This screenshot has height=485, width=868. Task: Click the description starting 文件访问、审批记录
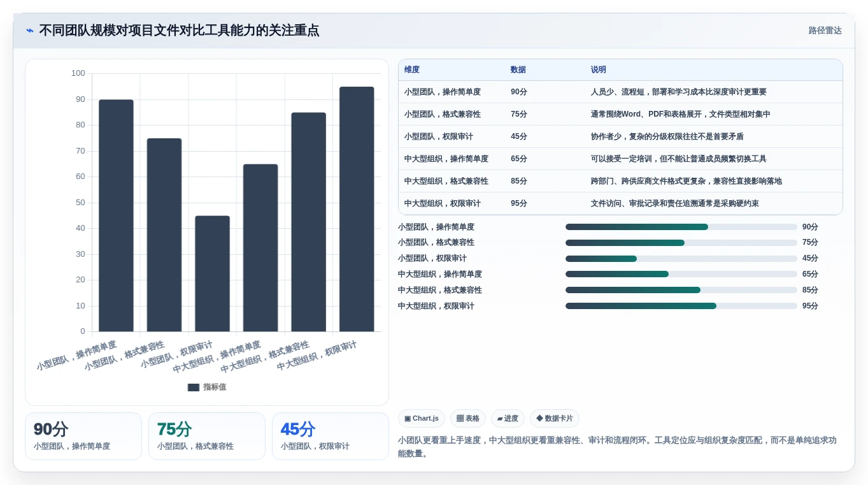point(675,203)
